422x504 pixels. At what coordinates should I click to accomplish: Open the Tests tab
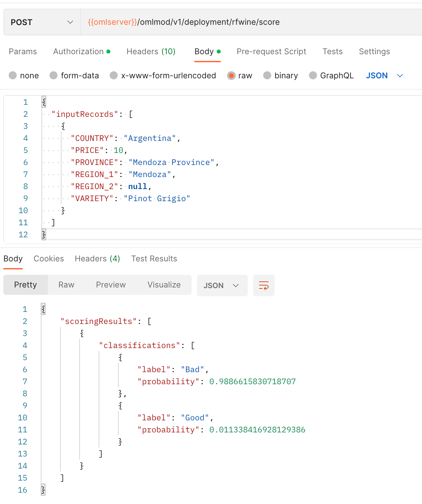[x=332, y=51]
